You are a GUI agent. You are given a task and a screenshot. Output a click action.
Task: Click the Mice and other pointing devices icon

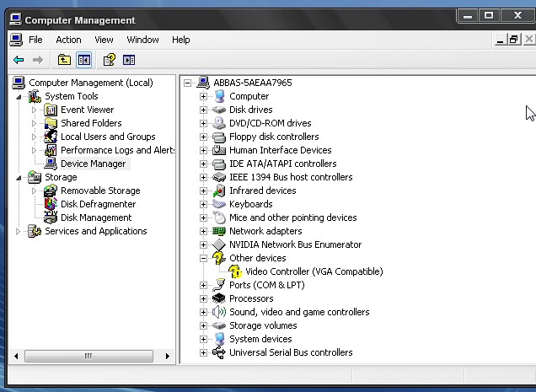[x=219, y=217]
